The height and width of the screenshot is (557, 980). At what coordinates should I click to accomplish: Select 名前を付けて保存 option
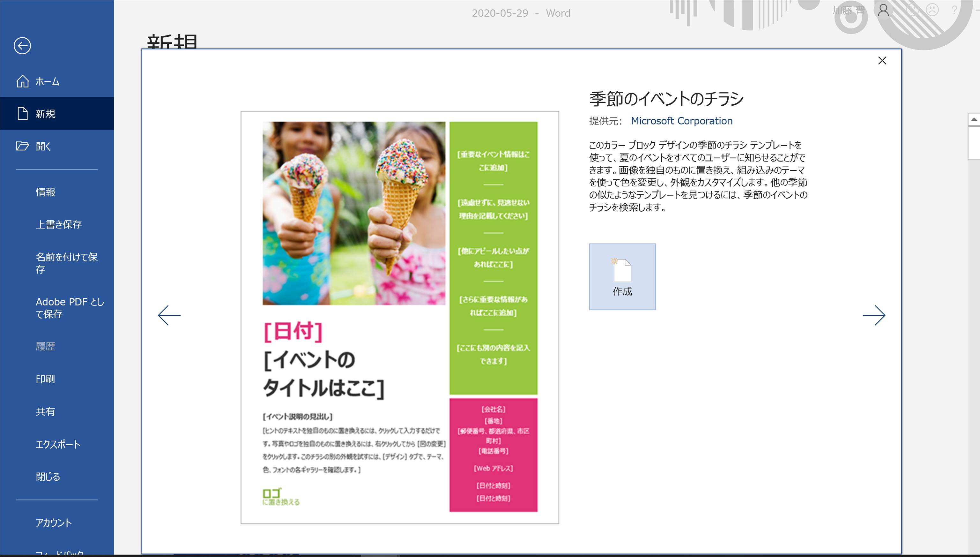tap(57, 263)
